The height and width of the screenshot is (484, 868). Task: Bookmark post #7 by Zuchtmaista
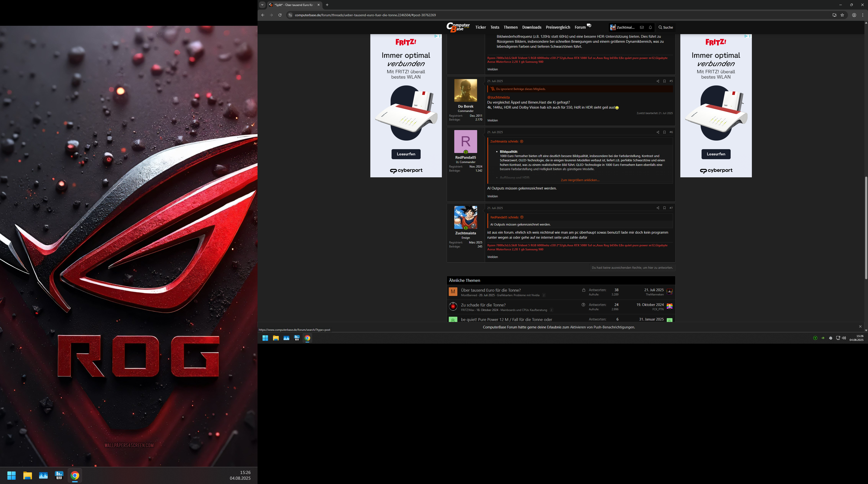pos(664,208)
